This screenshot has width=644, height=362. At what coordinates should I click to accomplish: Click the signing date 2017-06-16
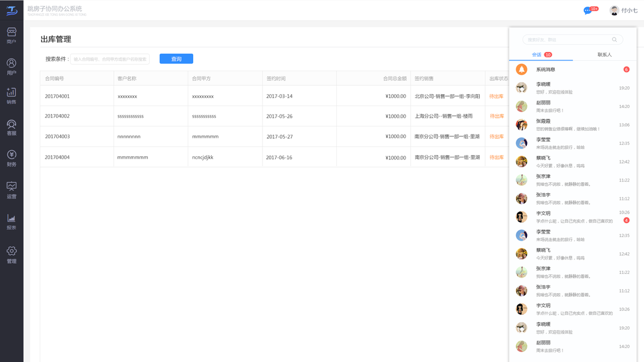pos(279,157)
